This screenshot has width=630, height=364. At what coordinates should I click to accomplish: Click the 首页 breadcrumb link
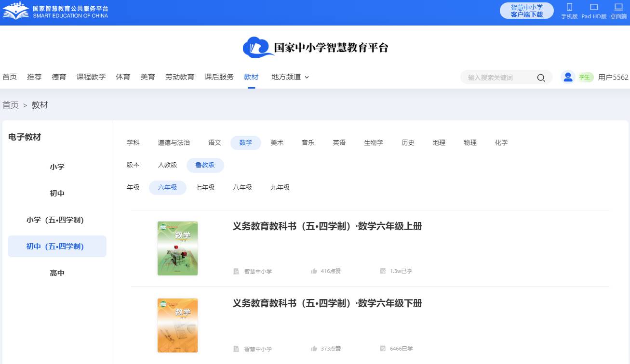[x=11, y=105]
